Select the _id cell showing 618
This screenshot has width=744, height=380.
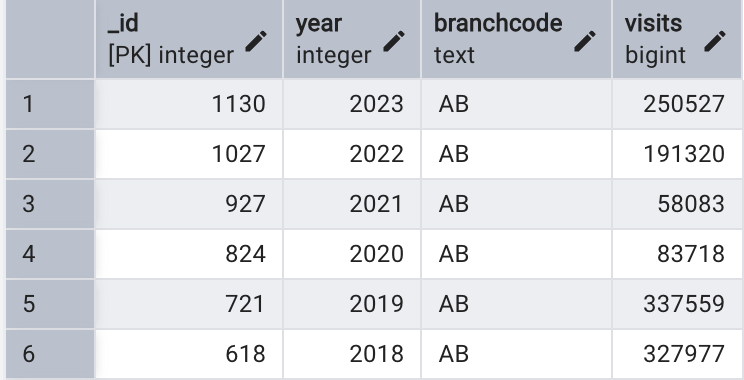click(x=189, y=354)
